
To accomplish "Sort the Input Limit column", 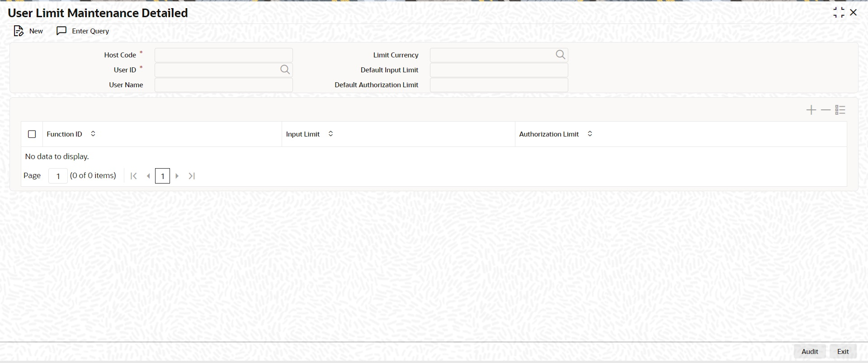I will click(330, 134).
